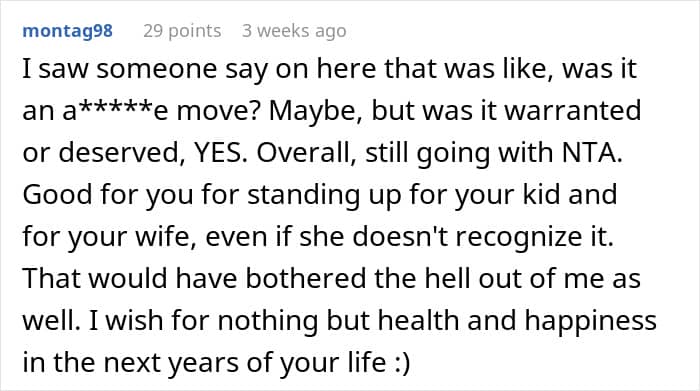Open the montag98 user profile link
700x391 pixels.
(x=67, y=31)
